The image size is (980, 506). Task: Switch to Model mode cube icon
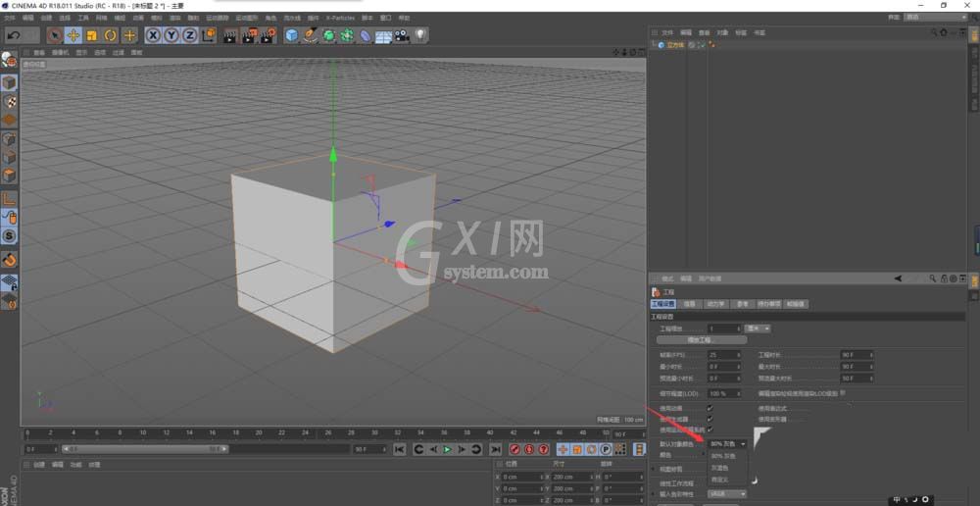[x=10, y=82]
